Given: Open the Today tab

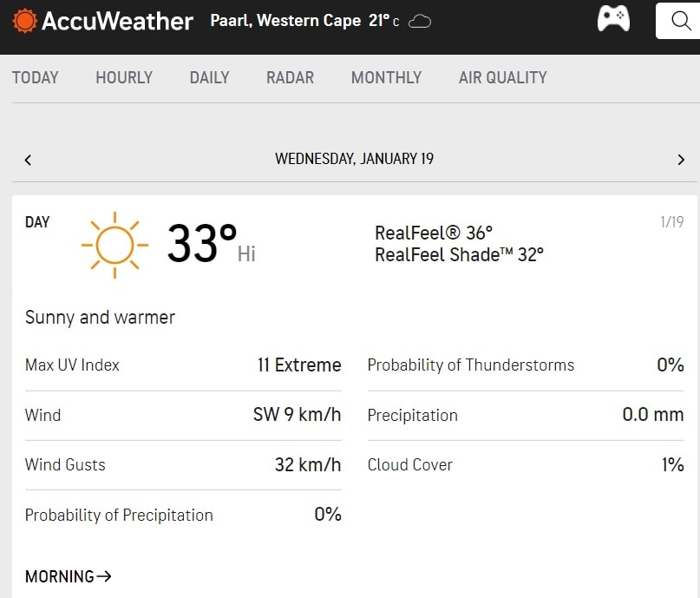Looking at the screenshot, I should click(x=36, y=77).
